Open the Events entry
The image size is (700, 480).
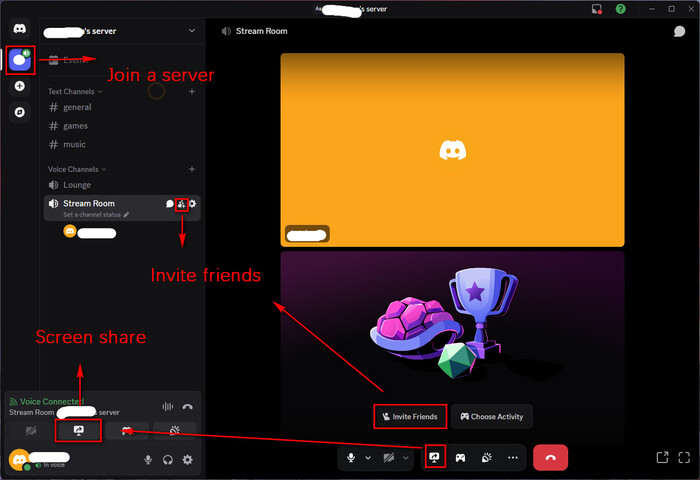74,60
